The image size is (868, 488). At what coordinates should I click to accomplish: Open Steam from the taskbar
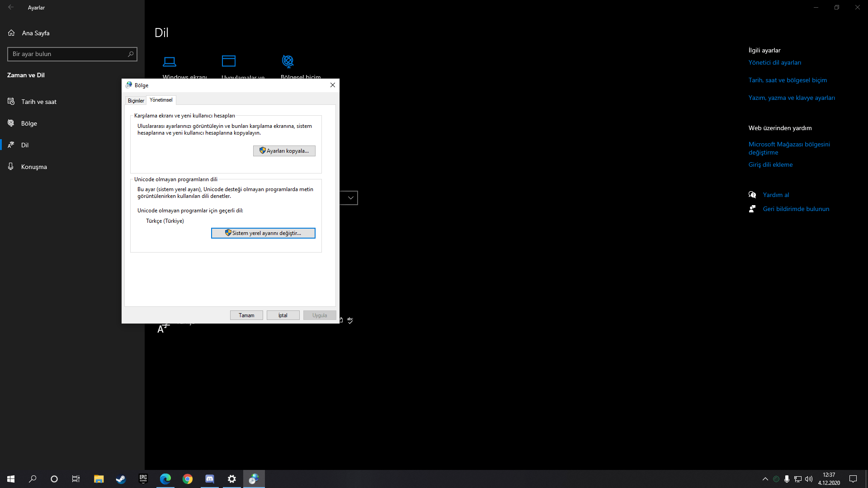click(x=121, y=479)
